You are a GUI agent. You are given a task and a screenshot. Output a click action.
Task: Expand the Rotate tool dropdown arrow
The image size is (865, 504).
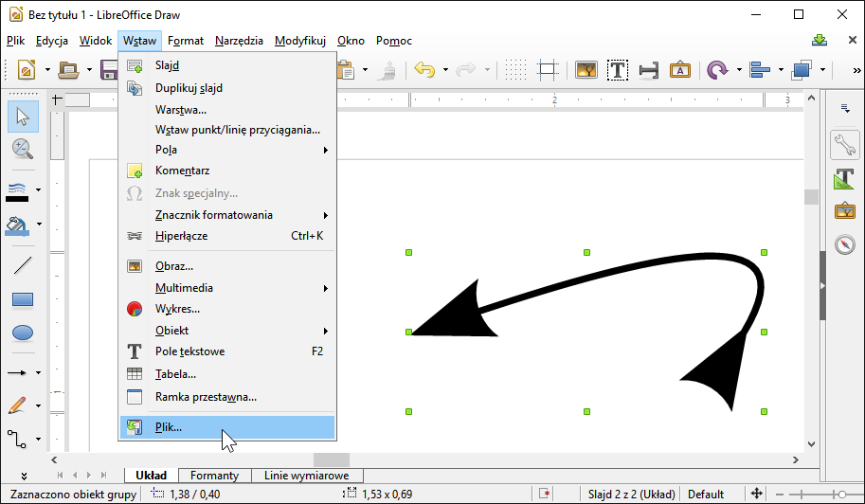pyautogui.click(x=739, y=70)
